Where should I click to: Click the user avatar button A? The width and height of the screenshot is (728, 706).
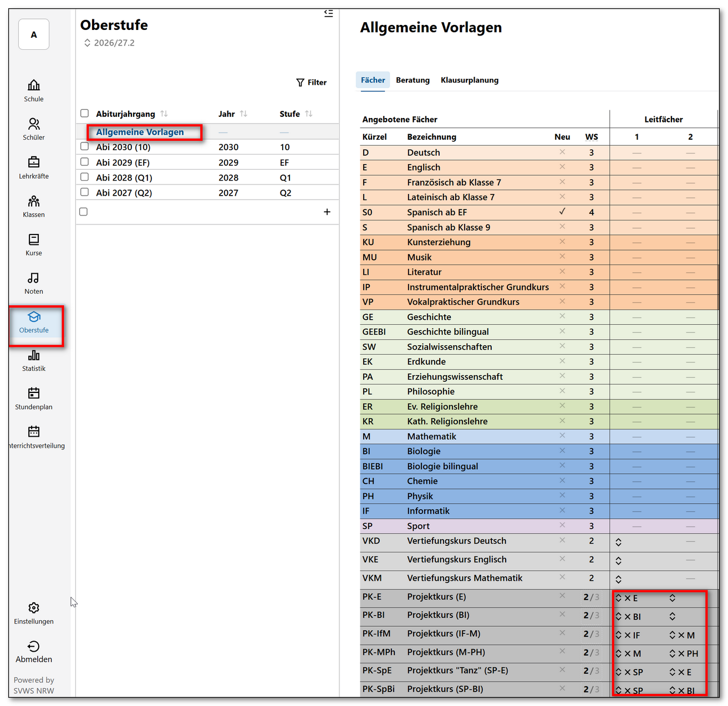34,34
